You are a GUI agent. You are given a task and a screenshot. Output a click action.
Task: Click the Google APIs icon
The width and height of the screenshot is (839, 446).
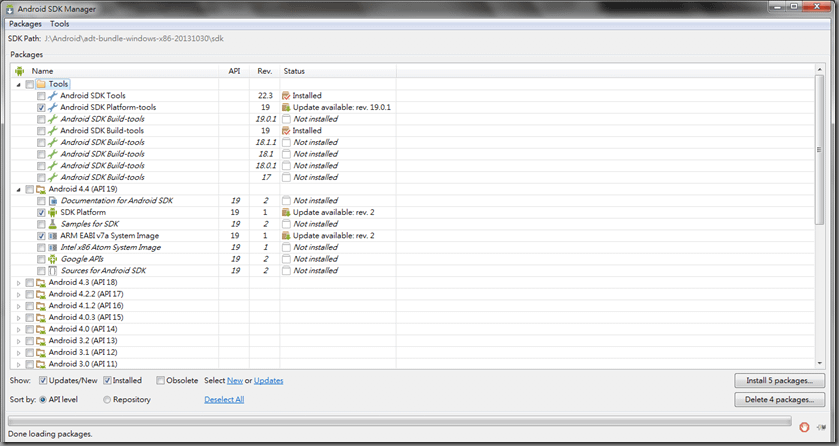click(x=52, y=259)
